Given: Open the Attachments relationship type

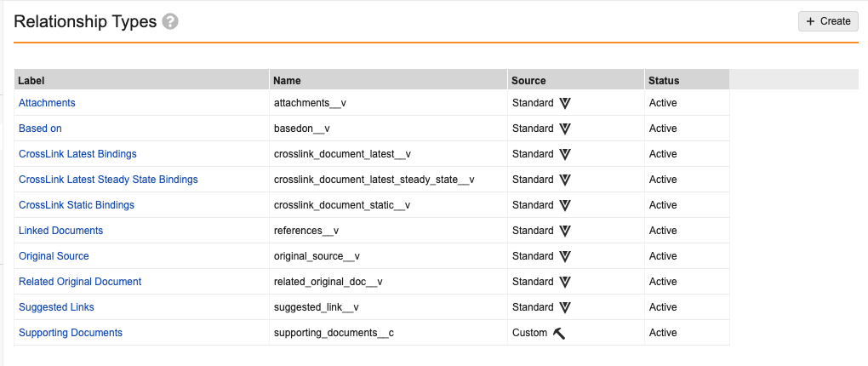Looking at the screenshot, I should coord(47,103).
